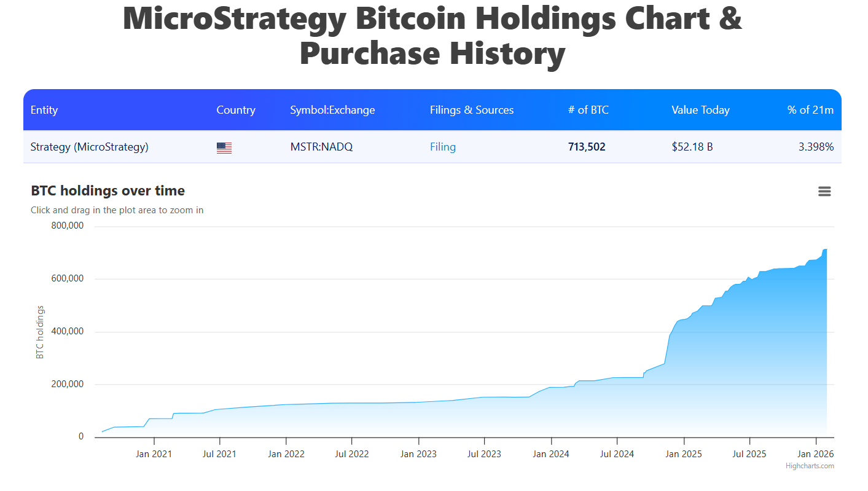Click the Highcharts.com credit link

810,466
